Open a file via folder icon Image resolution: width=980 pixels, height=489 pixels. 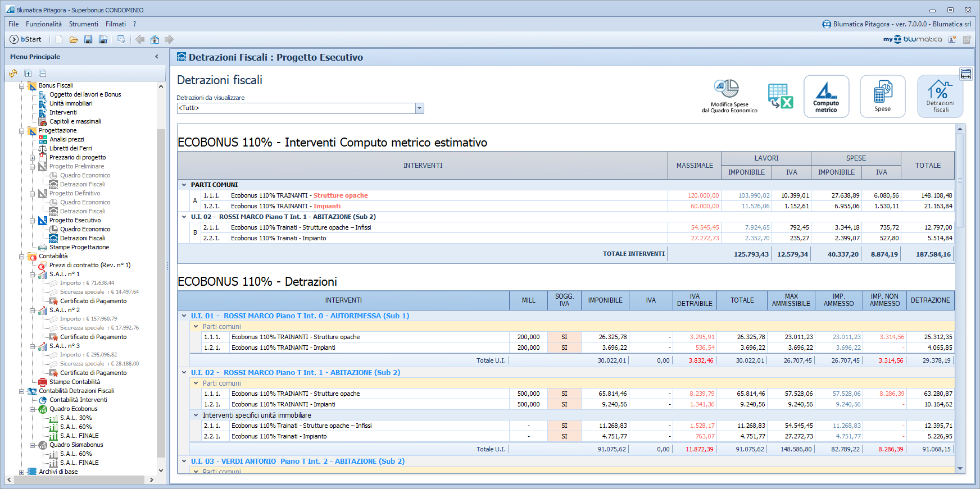pos(74,39)
